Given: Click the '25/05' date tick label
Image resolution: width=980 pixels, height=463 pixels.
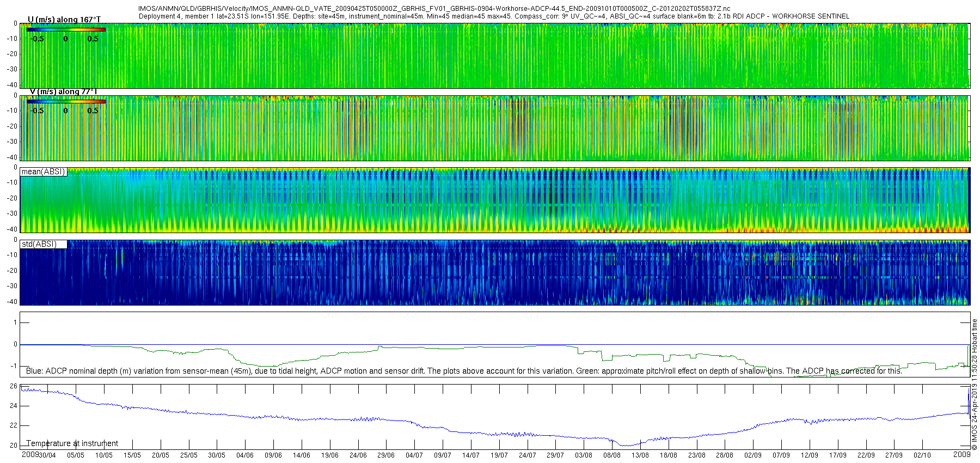Looking at the screenshot, I should coord(189,455).
